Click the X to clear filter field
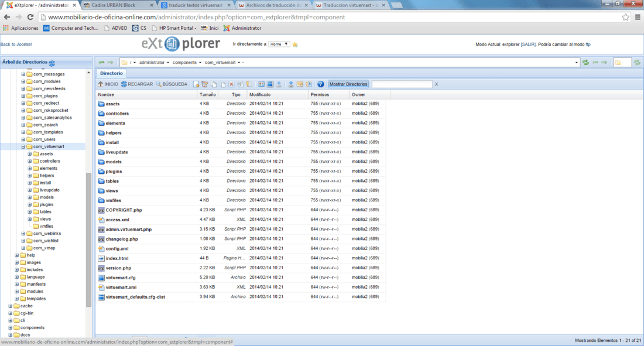Image resolution: width=644 pixels, height=346 pixels. [x=436, y=84]
